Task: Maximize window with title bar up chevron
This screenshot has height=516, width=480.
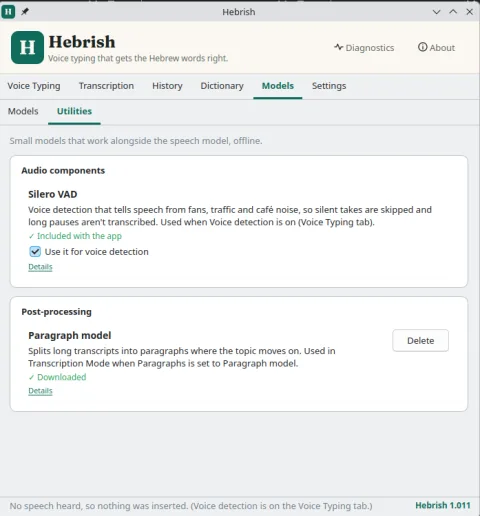Action: pos(453,12)
